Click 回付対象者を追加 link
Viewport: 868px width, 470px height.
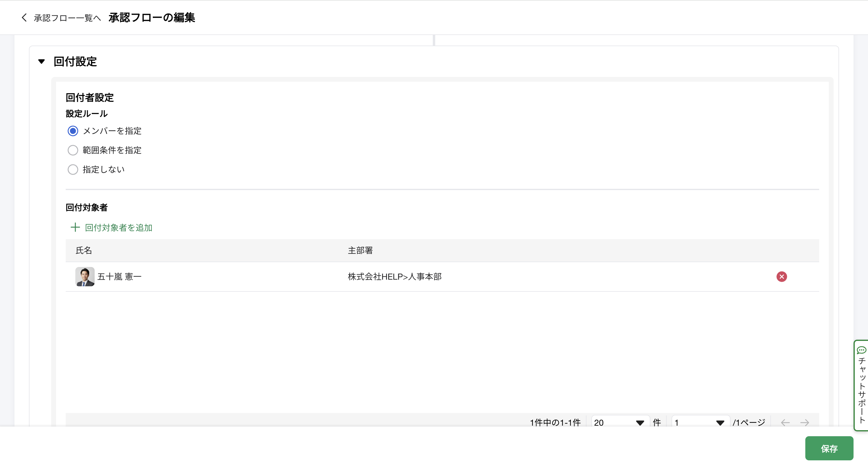(x=118, y=227)
